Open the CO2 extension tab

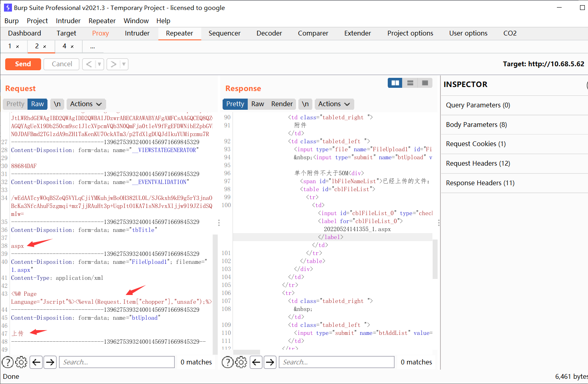[x=510, y=33]
